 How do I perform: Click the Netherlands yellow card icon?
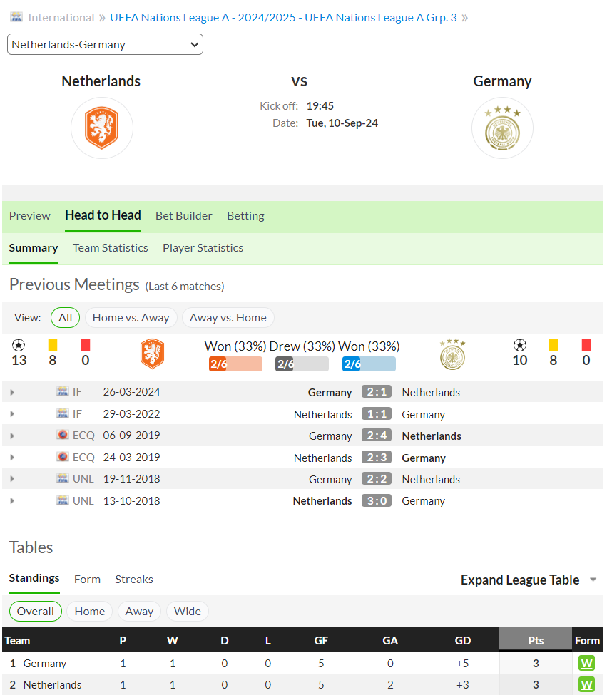click(53, 345)
